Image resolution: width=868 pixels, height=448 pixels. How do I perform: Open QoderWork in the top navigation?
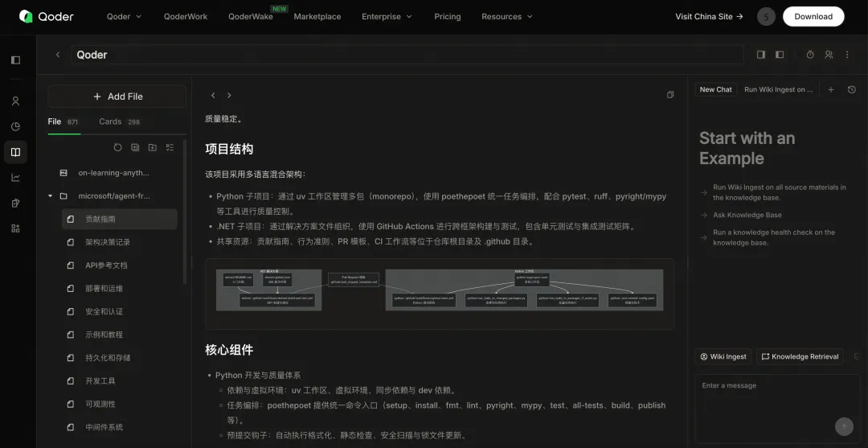(x=186, y=17)
